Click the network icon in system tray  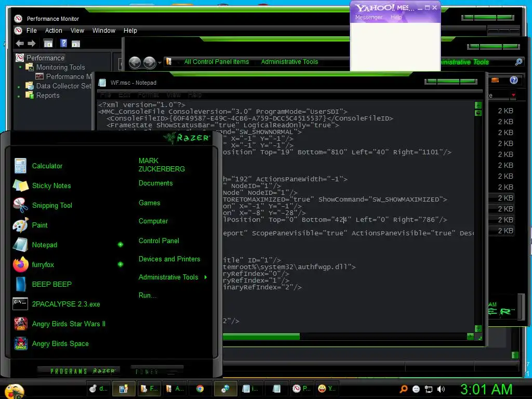pyautogui.click(x=429, y=390)
